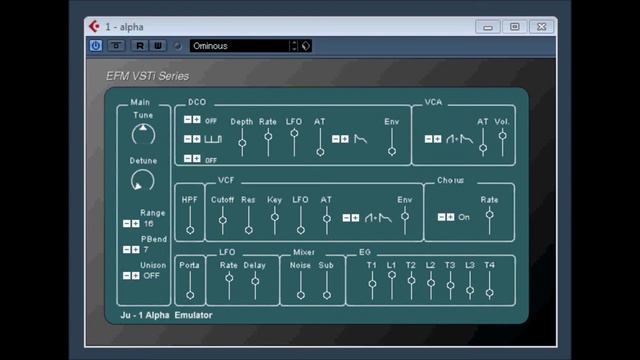The image size is (640, 360).
Task: Click the Cubase logo in title bar
Action: tap(94, 27)
